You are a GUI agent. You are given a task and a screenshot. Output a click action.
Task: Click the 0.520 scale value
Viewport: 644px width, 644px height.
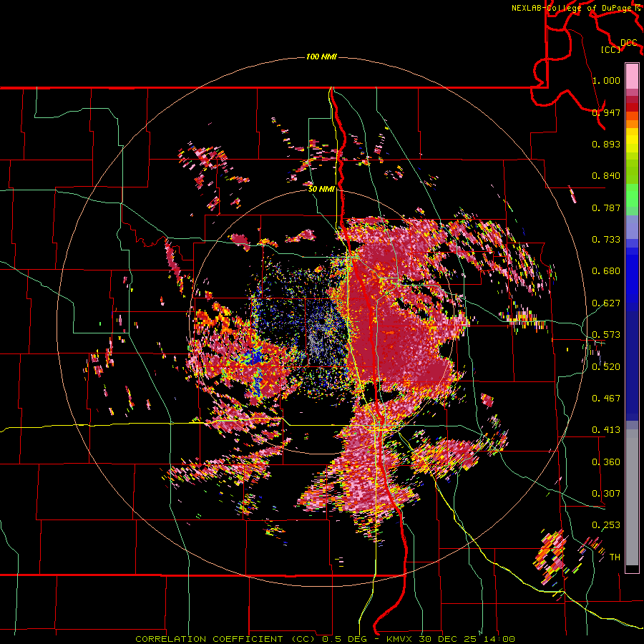click(x=606, y=366)
